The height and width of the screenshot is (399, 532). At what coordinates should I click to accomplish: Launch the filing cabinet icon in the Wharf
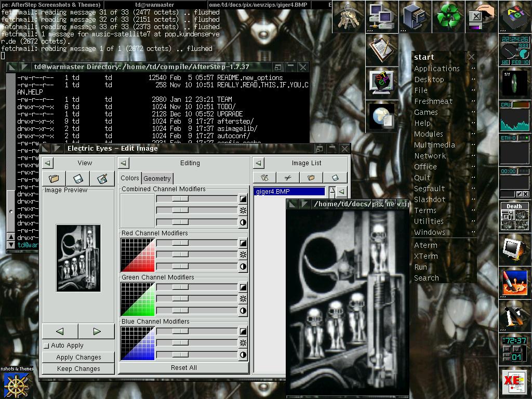[x=415, y=16]
